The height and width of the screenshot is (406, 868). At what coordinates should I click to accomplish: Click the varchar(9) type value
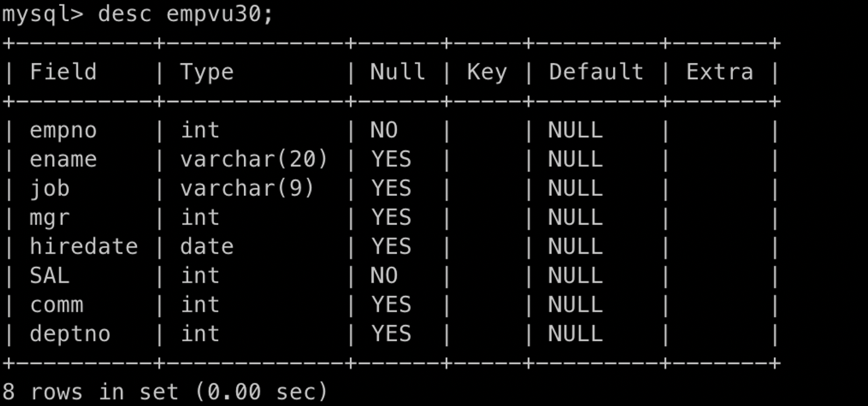point(247,188)
